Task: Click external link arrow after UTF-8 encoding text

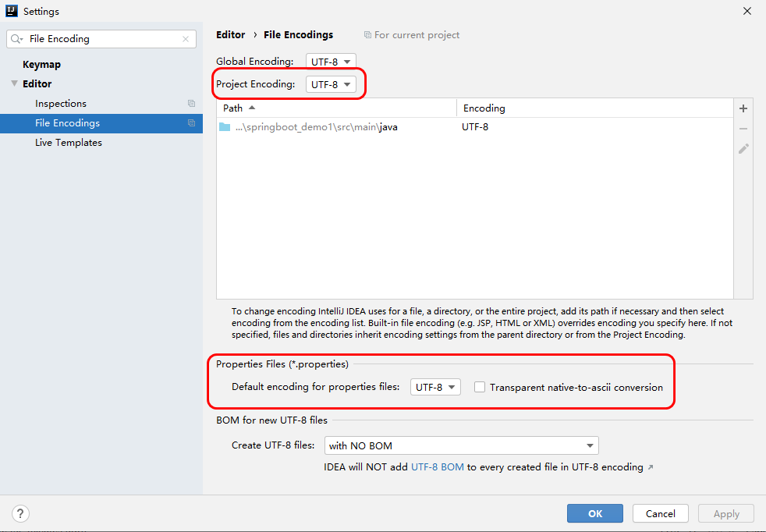Action: (651, 467)
